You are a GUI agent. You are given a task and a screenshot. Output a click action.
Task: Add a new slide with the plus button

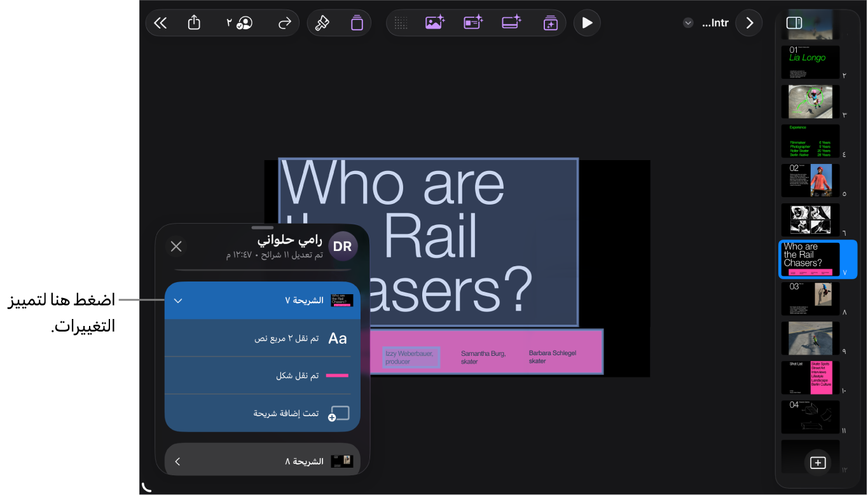(818, 463)
